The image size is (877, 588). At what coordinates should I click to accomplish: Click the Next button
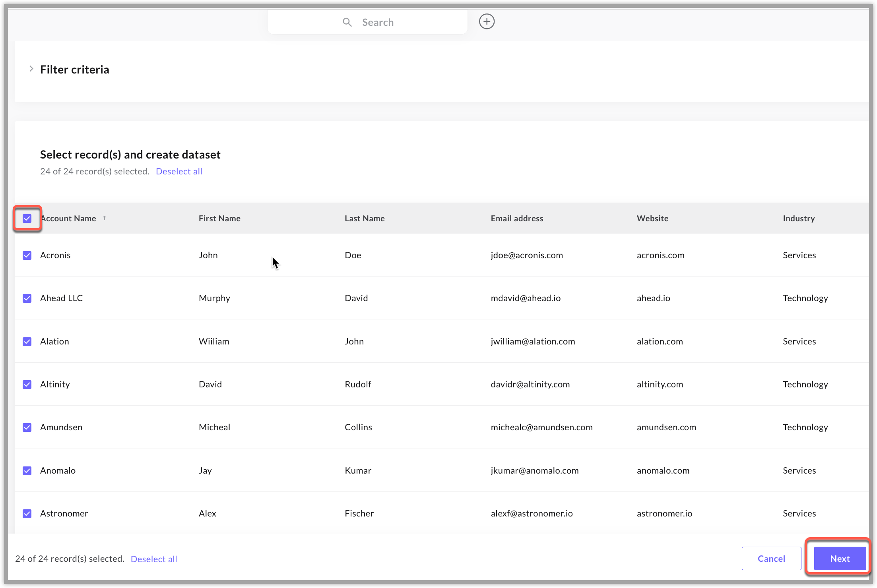coord(839,558)
